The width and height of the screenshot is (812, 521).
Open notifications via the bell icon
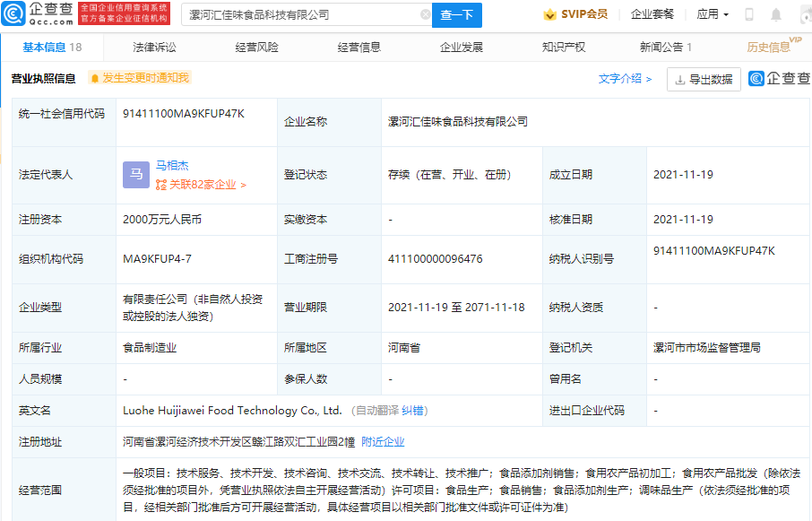(776, 14)
